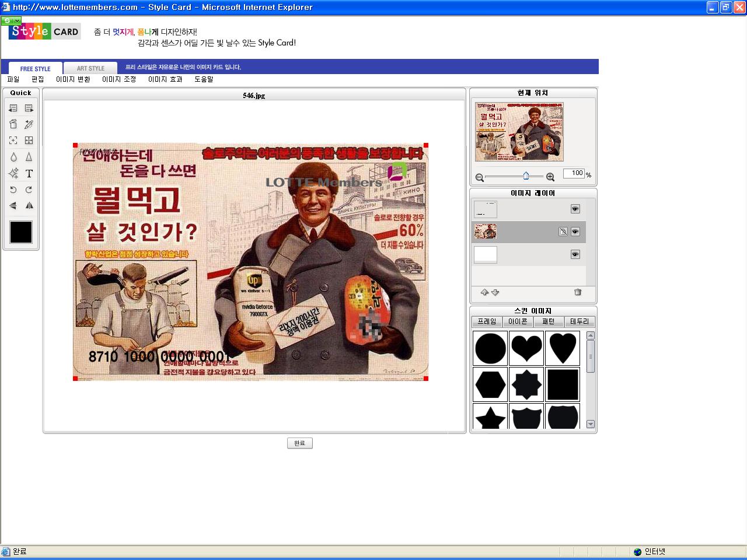Open the 편집 menu
Image resolution: width=747 pixels, height=560 pixels.
point(38,79)
